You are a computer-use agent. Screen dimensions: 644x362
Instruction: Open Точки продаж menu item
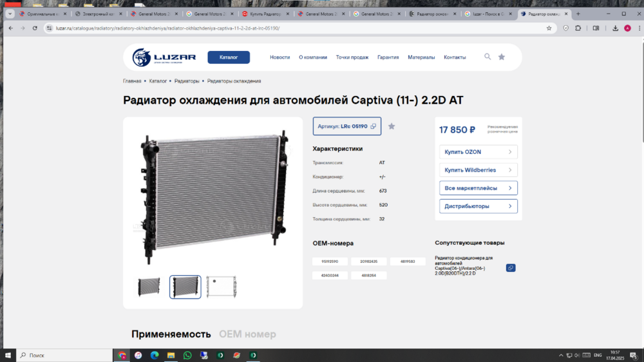coord(352,57)
